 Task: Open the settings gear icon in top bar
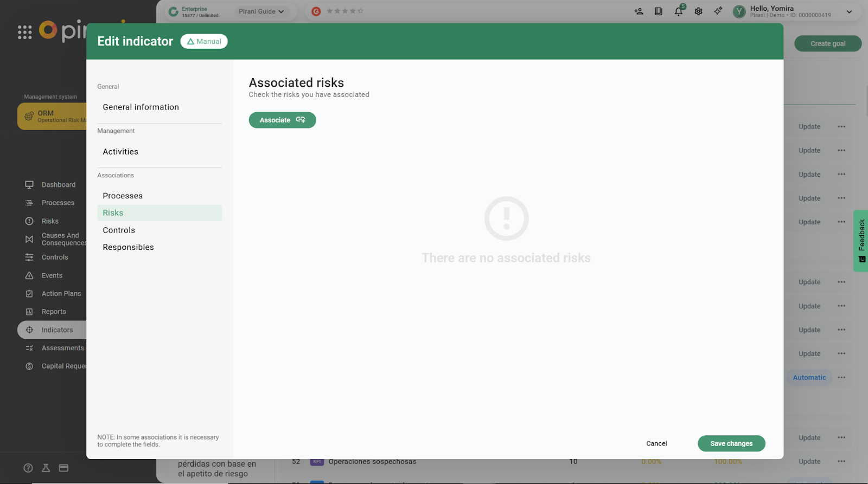(x=698, y=11)
